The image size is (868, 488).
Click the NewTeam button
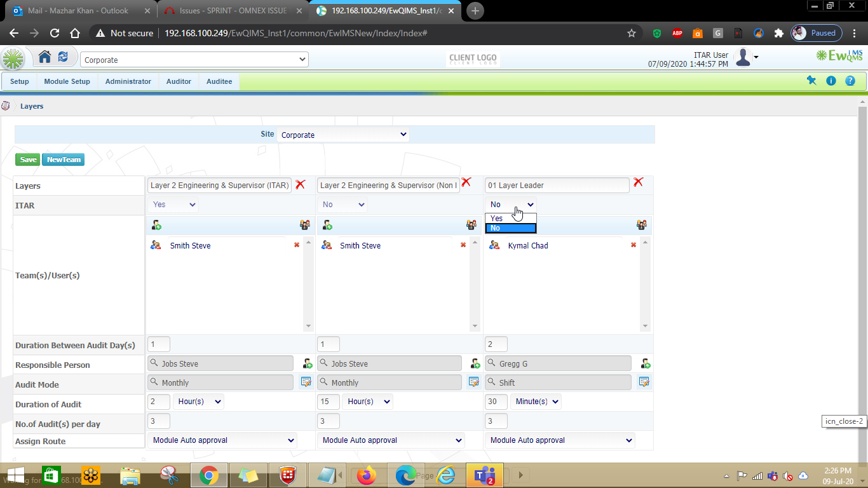click(x=64, y=159)
